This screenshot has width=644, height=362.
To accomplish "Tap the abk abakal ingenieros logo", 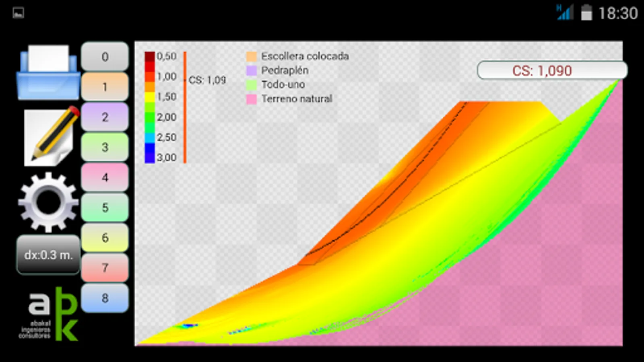I will click(49, 314).
